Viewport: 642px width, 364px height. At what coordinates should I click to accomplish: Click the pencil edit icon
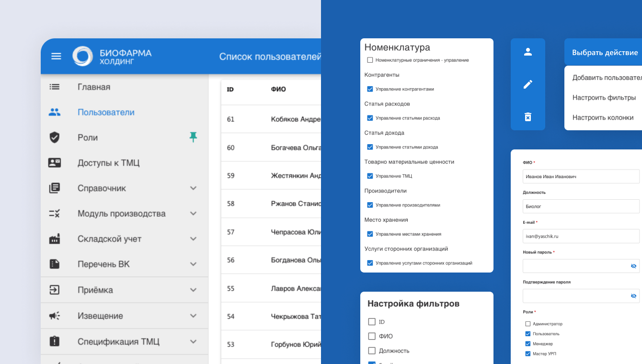pyautogui.click(x=528, y=84)
